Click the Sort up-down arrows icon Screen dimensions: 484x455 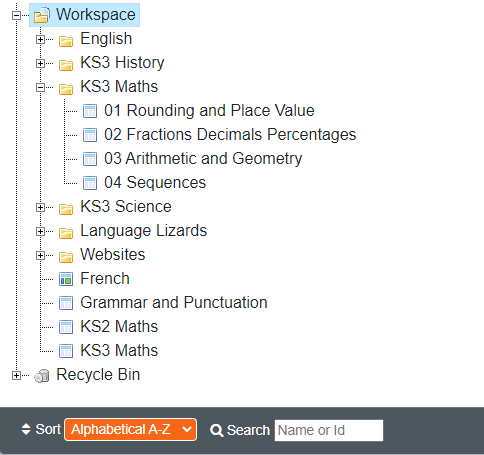coord(26,429)
